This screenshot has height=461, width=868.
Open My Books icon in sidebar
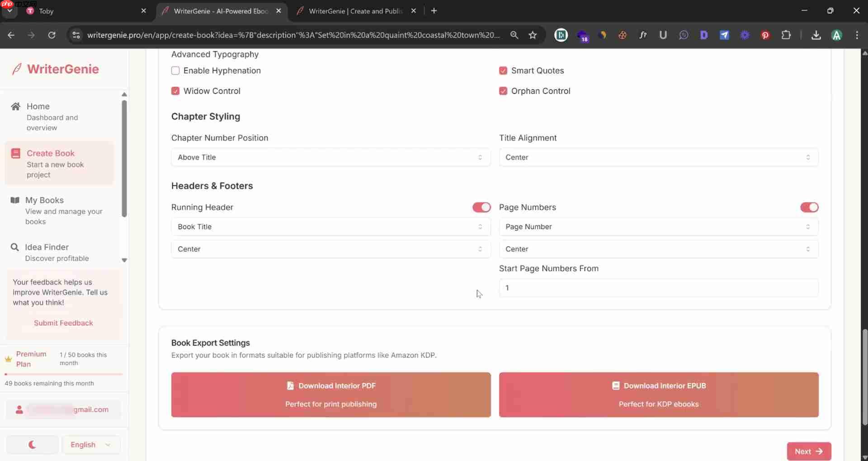[15, 200]
